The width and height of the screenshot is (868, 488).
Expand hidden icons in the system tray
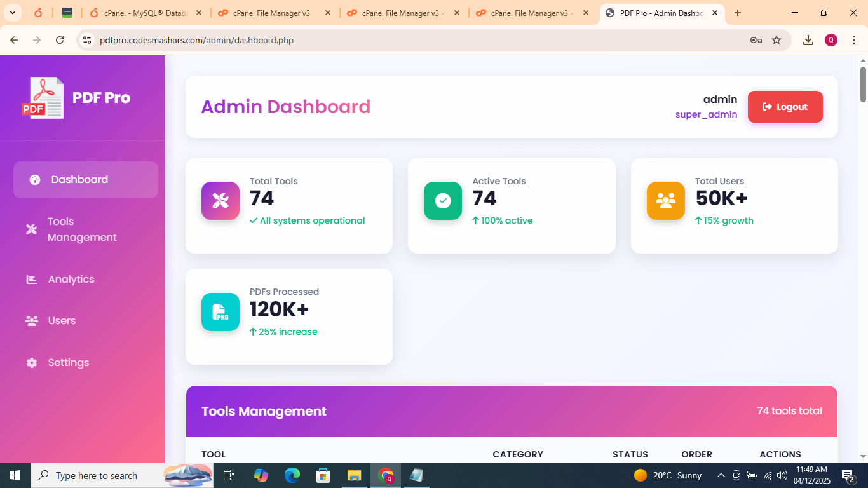point(721,475)
